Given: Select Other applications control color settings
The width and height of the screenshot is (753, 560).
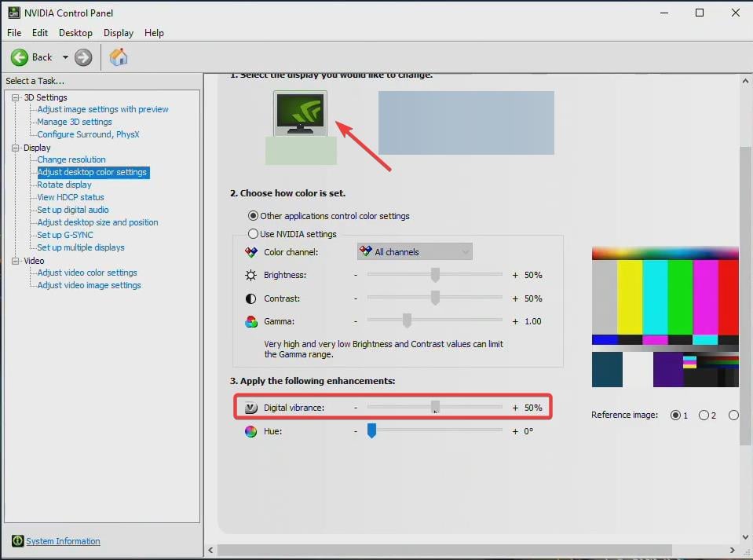Looking at the screenshot, I should tap(253, 216).
